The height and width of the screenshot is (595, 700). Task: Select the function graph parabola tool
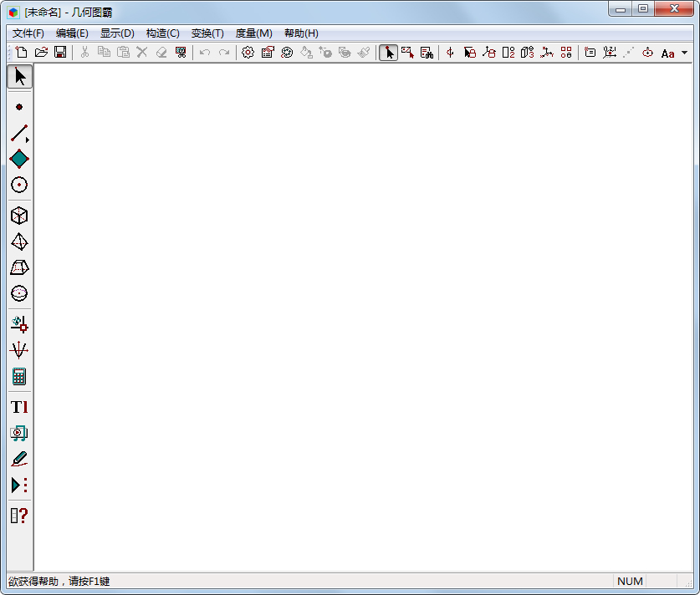(x=19, y=349)
